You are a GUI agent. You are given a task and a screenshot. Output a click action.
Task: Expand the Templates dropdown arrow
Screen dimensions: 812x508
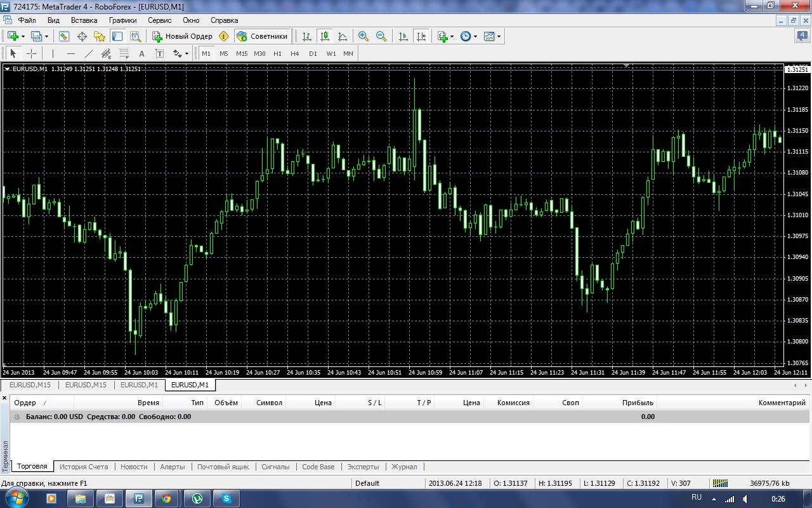pos(499,36)
